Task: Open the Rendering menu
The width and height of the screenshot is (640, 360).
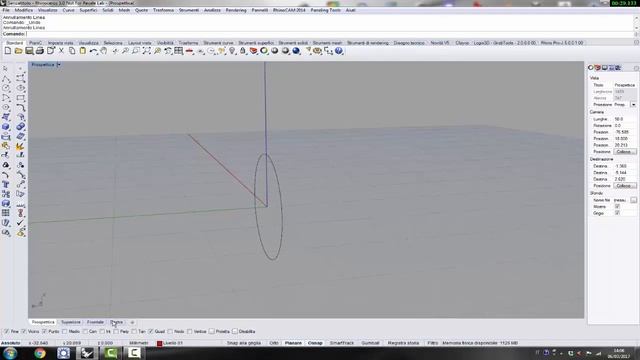Action: 236,10
